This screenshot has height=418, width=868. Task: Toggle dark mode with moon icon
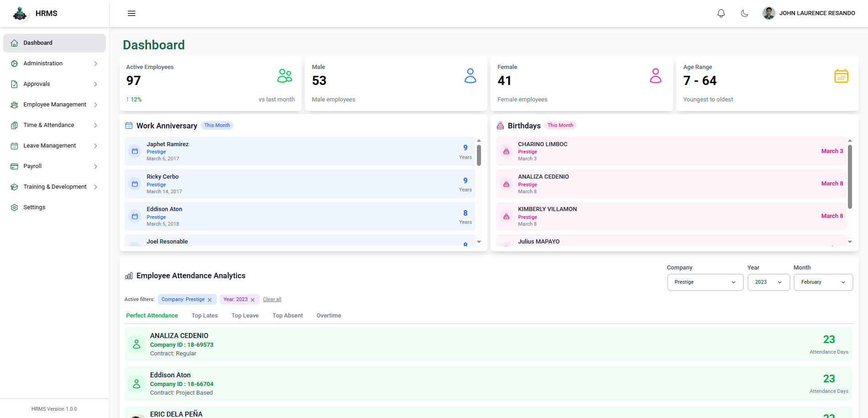[x=744, y=13]
